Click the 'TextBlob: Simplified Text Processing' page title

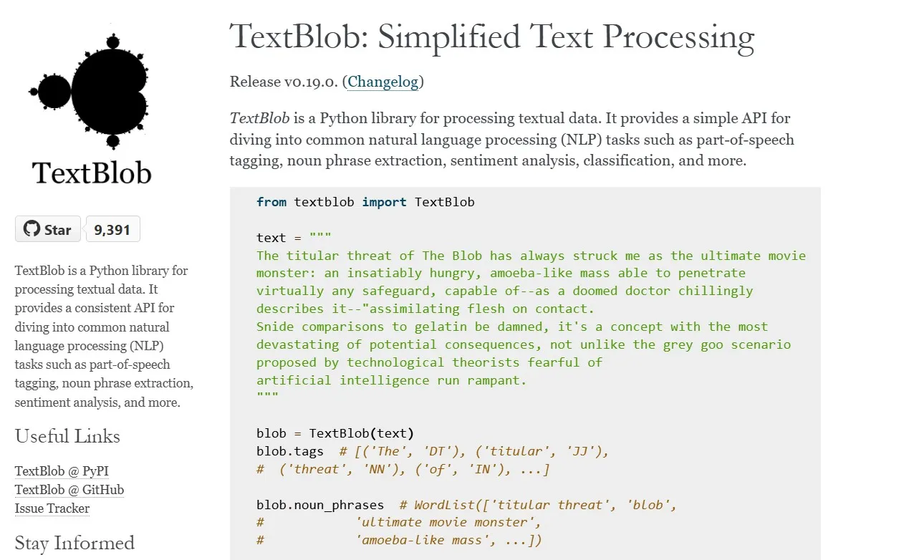[x=491, y=37]
